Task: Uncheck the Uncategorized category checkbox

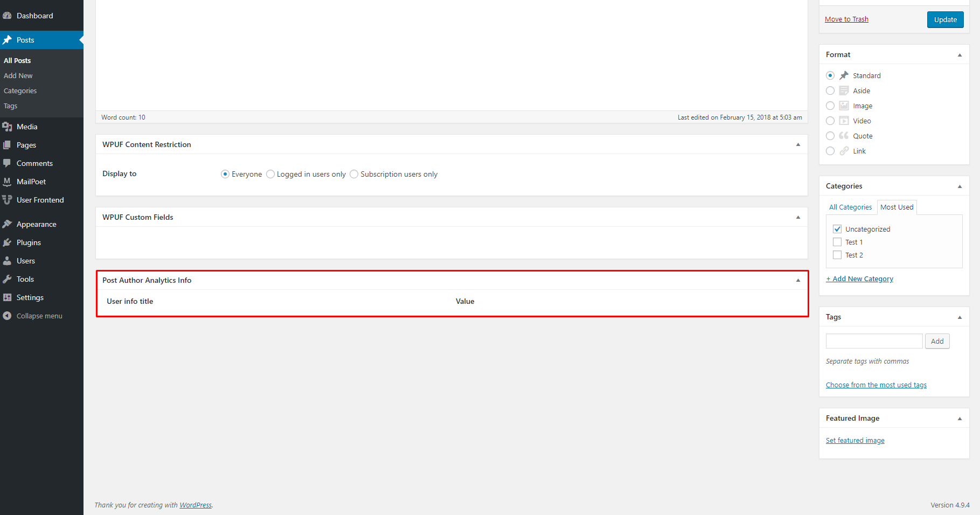Action: click(837, 229)
